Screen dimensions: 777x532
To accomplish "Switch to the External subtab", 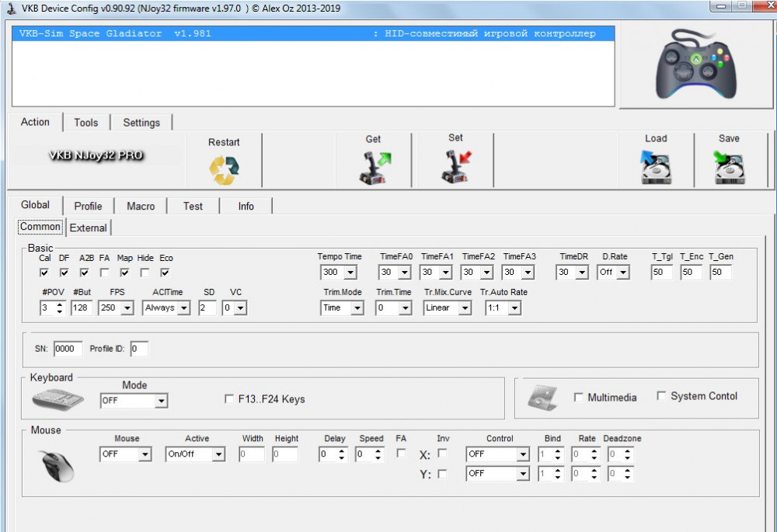I will pyautogui.click(x=88, y=228).
